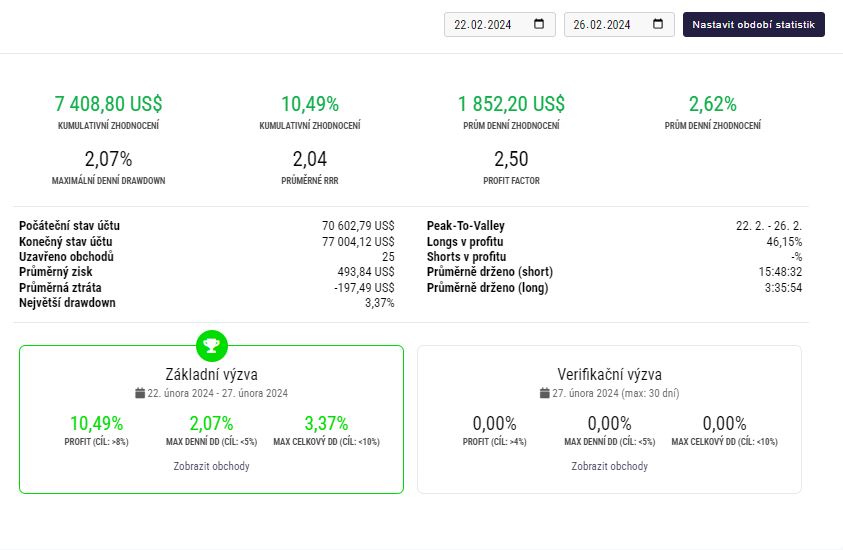Click the Maximální denní drawdown 2,07% value
The width and height of the screenshot is (843, 550).
[109, 159]
